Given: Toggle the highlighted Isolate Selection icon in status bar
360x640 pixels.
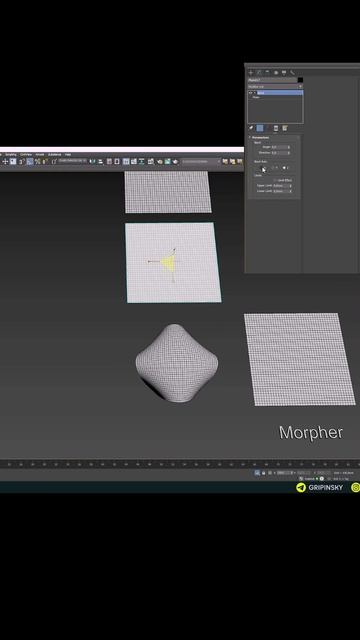Looking at the screenshot, I should coord(257,473).
